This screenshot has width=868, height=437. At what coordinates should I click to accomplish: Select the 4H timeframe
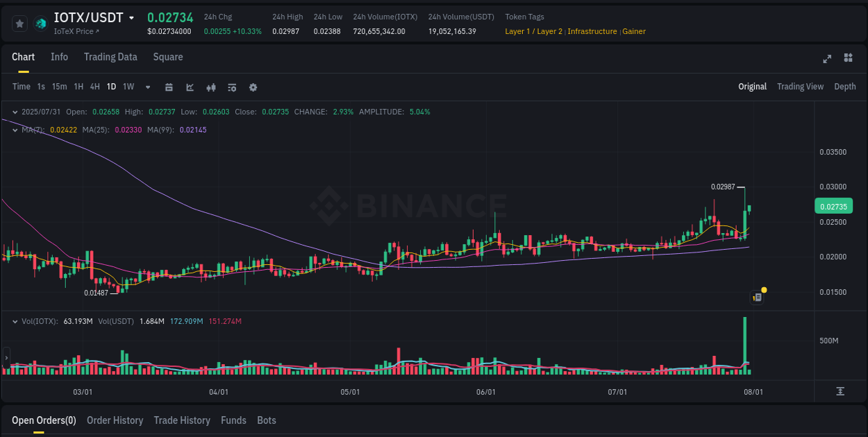pyautogui.click(x=94, y=87)
